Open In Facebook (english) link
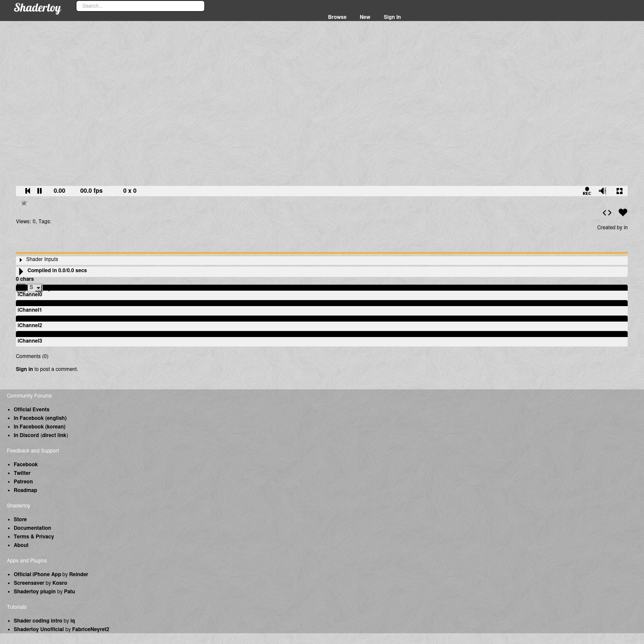 point(40,418)
